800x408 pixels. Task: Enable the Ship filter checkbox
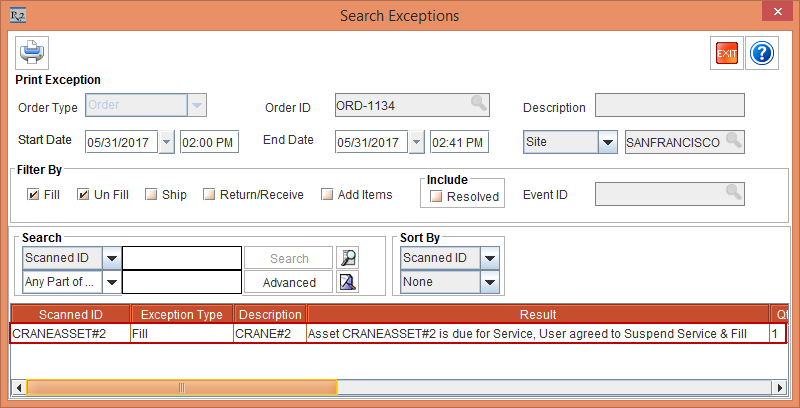151,194
